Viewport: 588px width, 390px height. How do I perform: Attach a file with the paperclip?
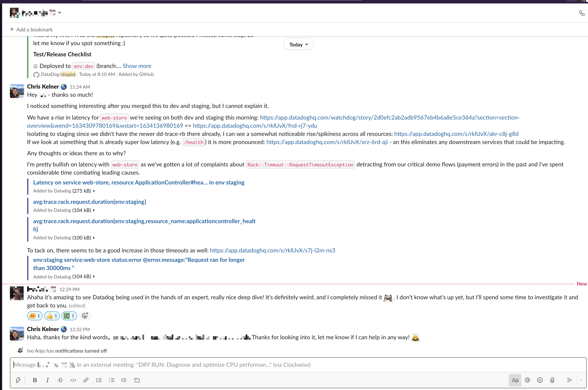[x=552, y=380]
